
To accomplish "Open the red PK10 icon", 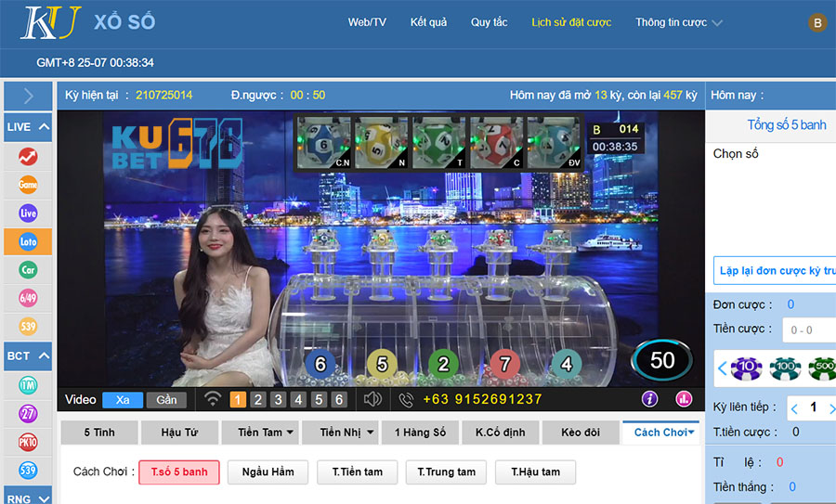I will coord(28,442).
